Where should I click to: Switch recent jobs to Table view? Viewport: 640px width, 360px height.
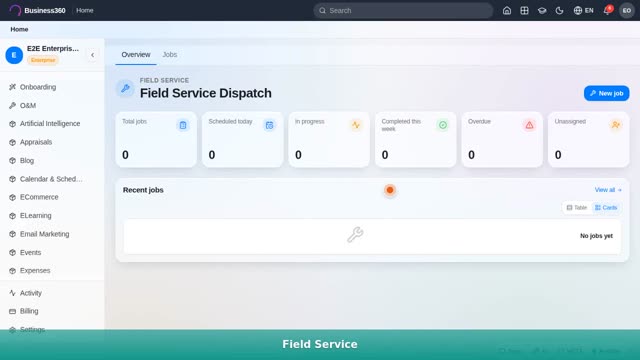576,208
